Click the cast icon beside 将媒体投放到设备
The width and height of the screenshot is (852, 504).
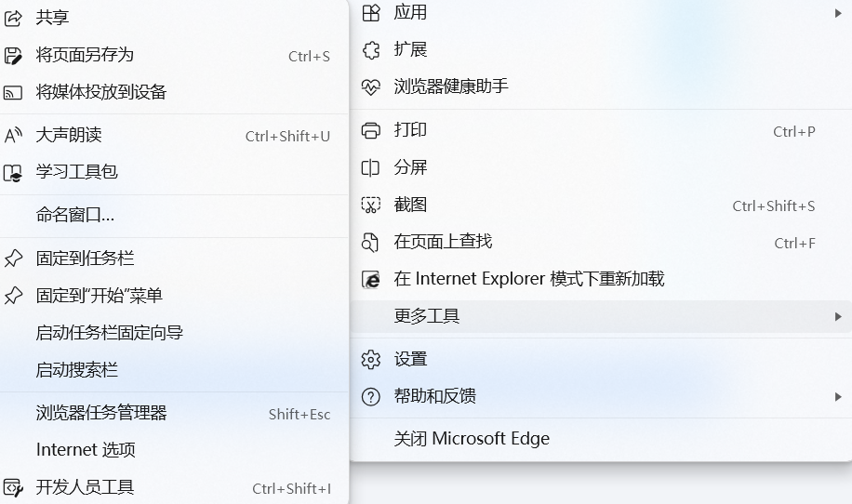click(x=13, y=92)
